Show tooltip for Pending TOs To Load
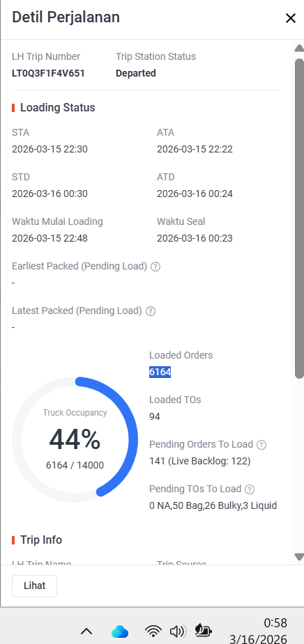This screenshot has height=644, width=304. point(250,489)
